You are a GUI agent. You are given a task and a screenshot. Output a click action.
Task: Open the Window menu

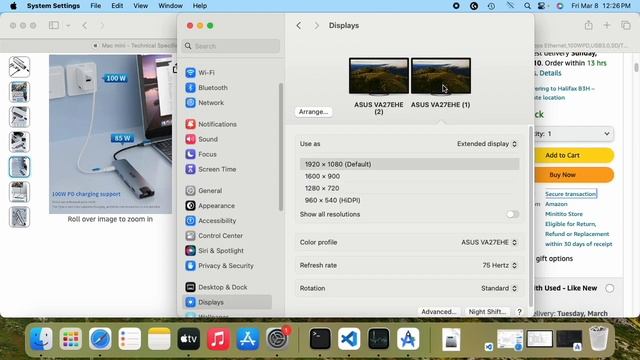[x=170, y=6]
